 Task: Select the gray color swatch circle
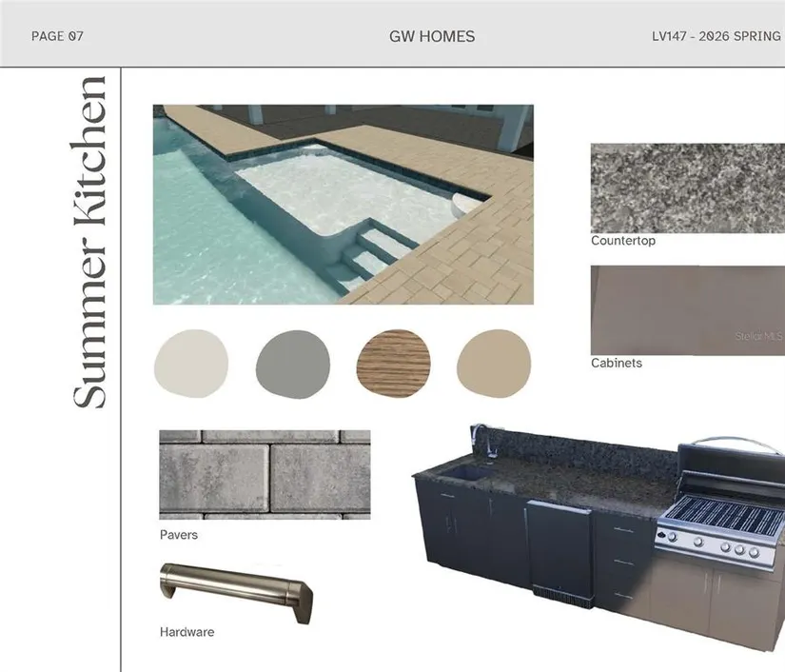292,363
